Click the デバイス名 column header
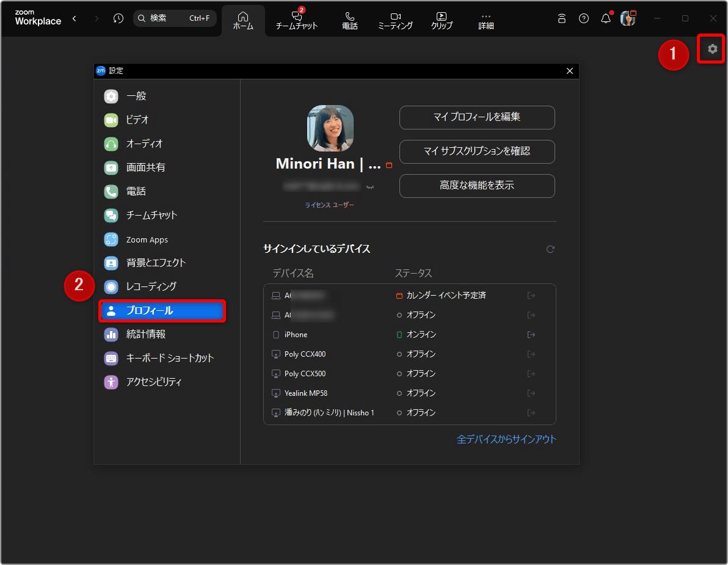The width and height of the screenshot is (728, 565). tap(293, 273)
